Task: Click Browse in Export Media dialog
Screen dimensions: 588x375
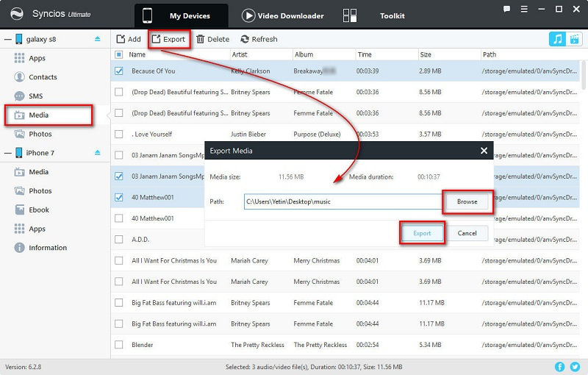Action: [x=467, y=201]
